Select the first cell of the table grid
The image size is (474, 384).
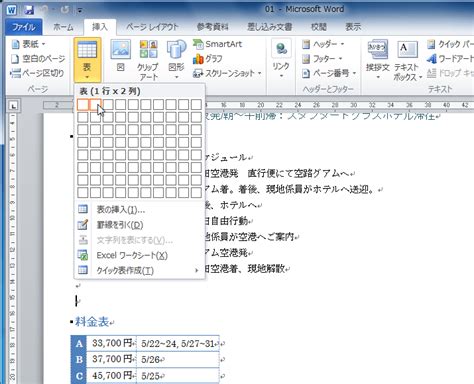pos(83,105)
